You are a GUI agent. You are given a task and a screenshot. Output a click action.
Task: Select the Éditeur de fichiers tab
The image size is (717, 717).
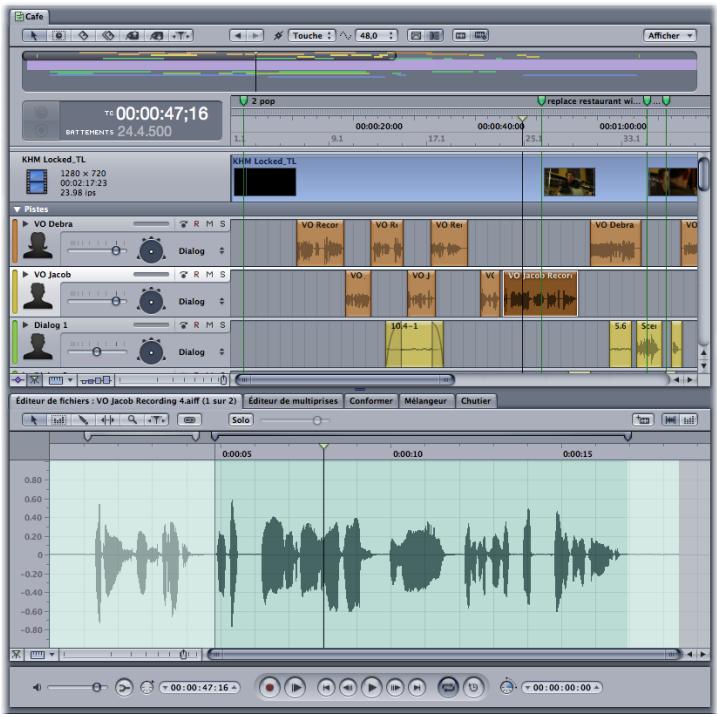pyautogui.click(x=126, y=401)
